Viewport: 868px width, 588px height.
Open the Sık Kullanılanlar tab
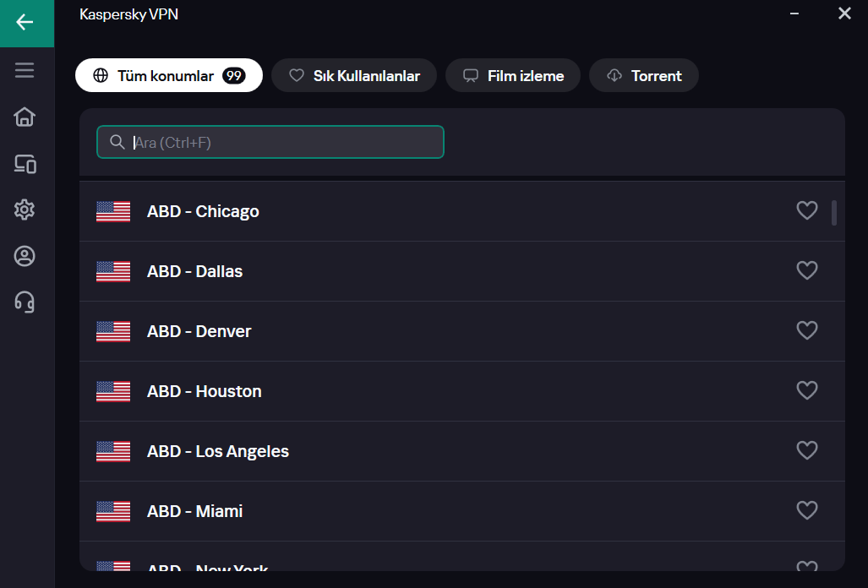[354, 76]
